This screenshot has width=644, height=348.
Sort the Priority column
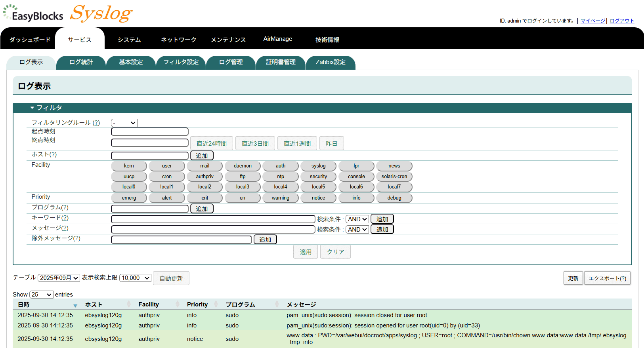[216, 304]
